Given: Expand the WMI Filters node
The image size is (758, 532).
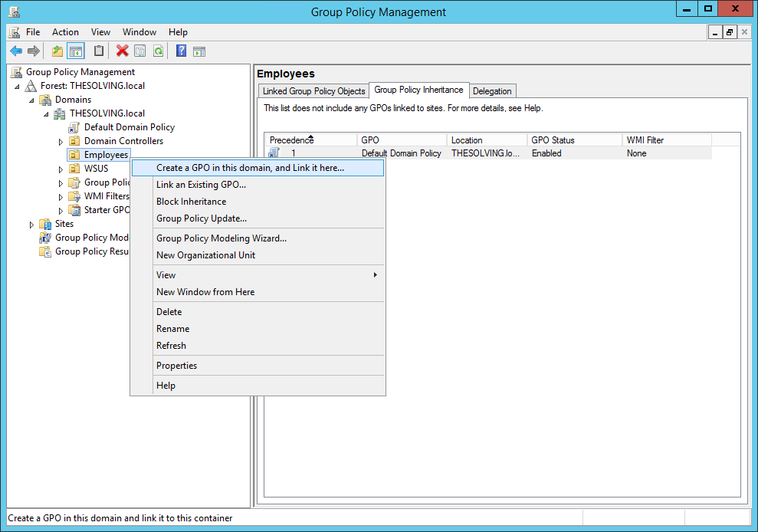Looking at the screenshot, I should pyautogui.click(x=61, y=196).
